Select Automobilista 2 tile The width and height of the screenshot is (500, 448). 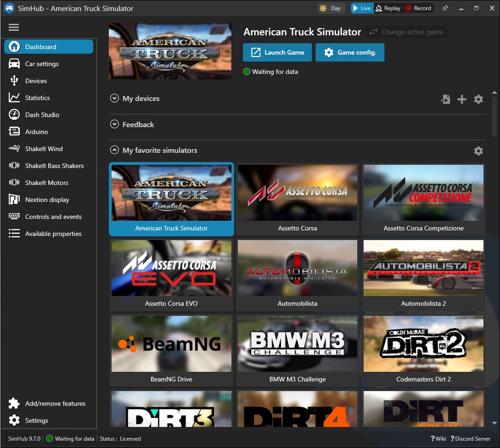423,275
